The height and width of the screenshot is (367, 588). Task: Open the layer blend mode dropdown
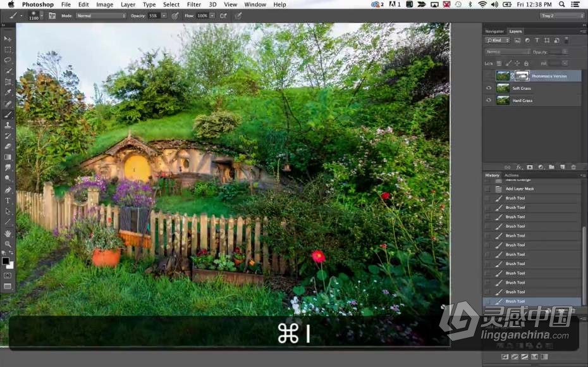pyautogui.click(x=507, y=52)
